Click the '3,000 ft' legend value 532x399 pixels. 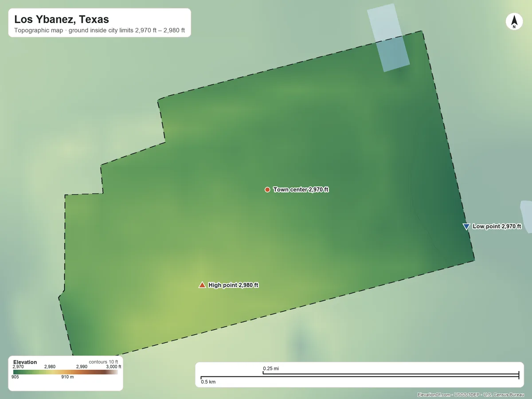(x=113, y=367)
